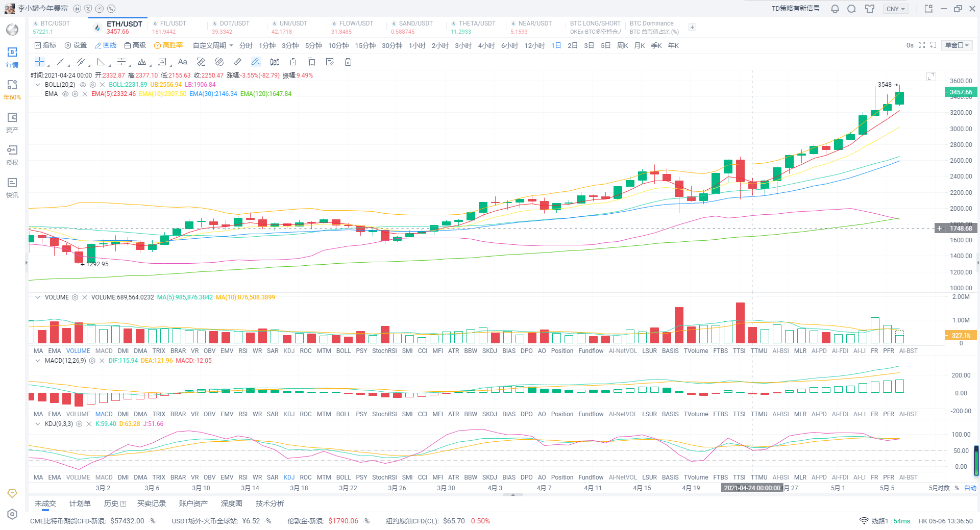Select the 周K weekly timeframe

click(x=623, y=45)
